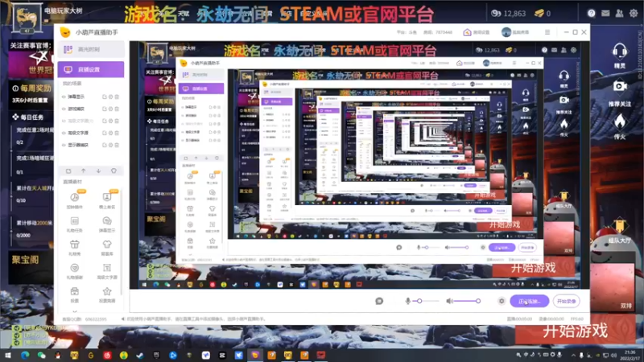Toggle visibility of the 弹幕显示 scene source
The width and height of the screenshot is (644, 362).
[x=64, y=97]
